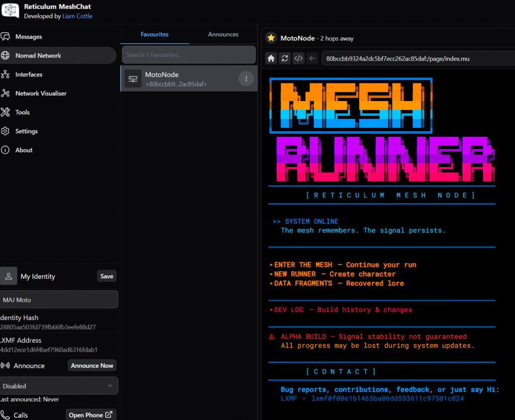
Task: Save the identity display name
Action: (107, 276)
